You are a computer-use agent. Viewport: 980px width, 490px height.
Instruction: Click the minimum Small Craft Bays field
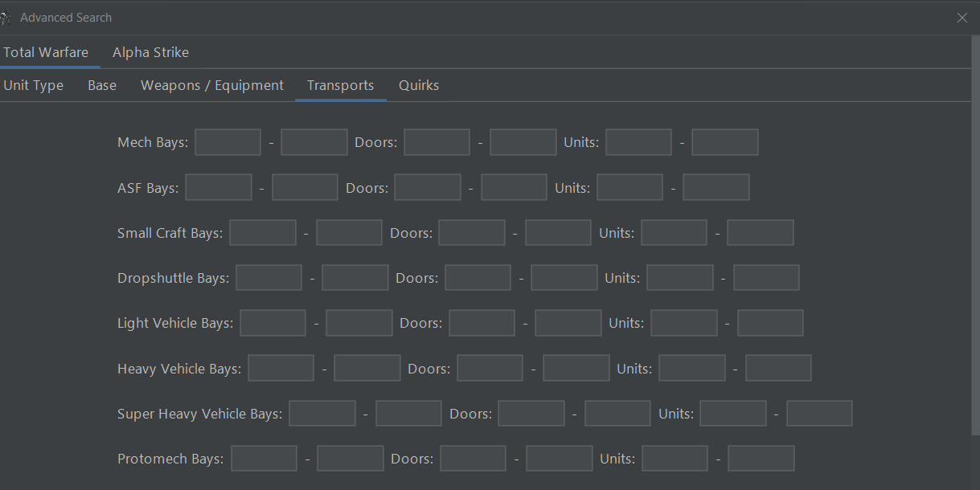click(x=262, y=231)
